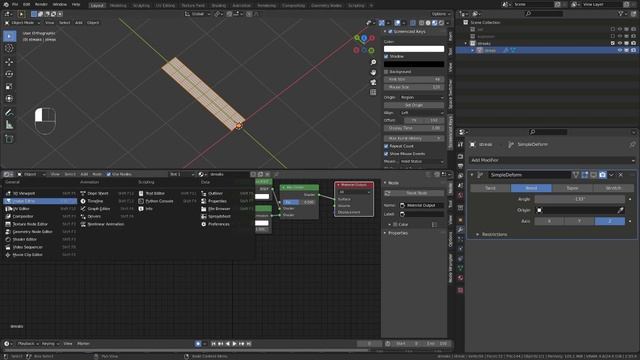Click the Set Origin button
This screenshot has height=360, width=640.
(x=414, y=105)
